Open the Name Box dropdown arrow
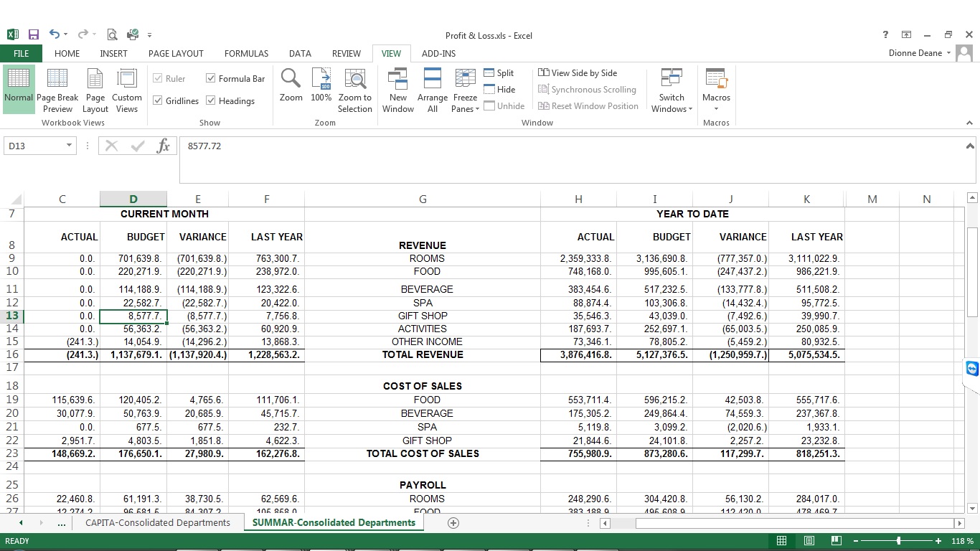 coord(69,146)
